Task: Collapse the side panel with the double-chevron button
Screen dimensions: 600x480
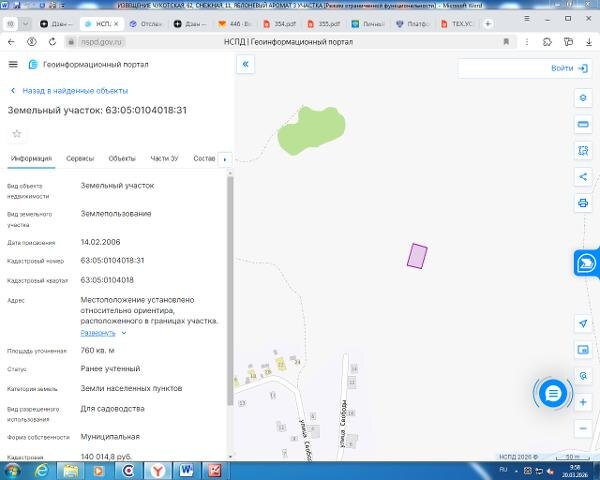Action: pyautogui.click(x=245, y=64)
